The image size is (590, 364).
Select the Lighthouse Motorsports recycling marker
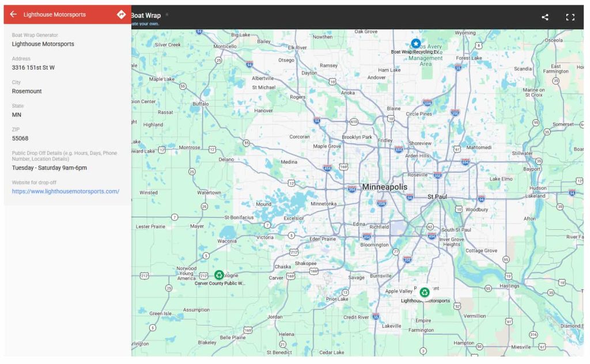425,292
